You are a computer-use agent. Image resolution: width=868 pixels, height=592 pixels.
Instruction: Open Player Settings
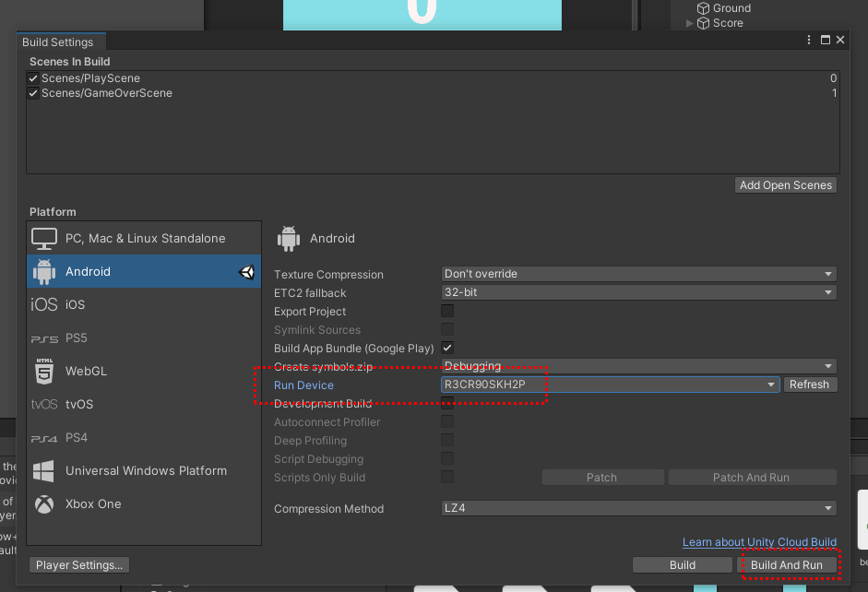tap(79, 565)
